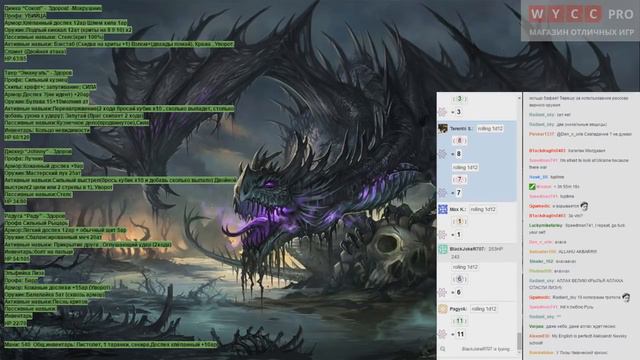640x360 pixels.
Task: Click the dice icon beside result = 1
Action: tap(442, 235)
